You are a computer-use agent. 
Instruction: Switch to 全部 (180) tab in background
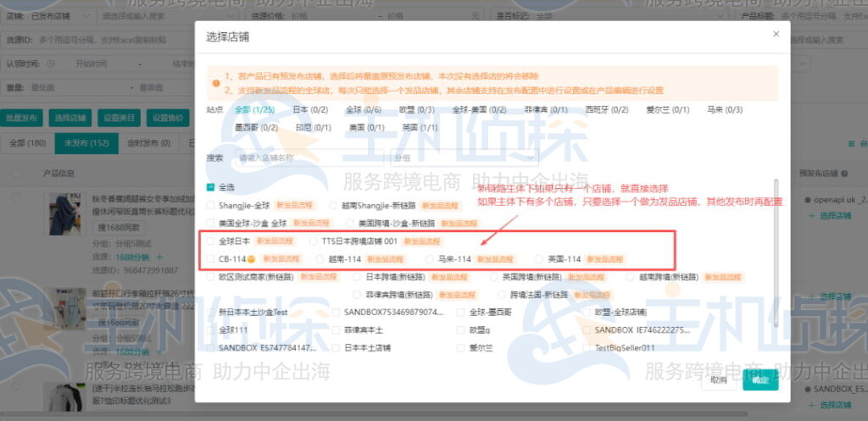coord(28,143)
